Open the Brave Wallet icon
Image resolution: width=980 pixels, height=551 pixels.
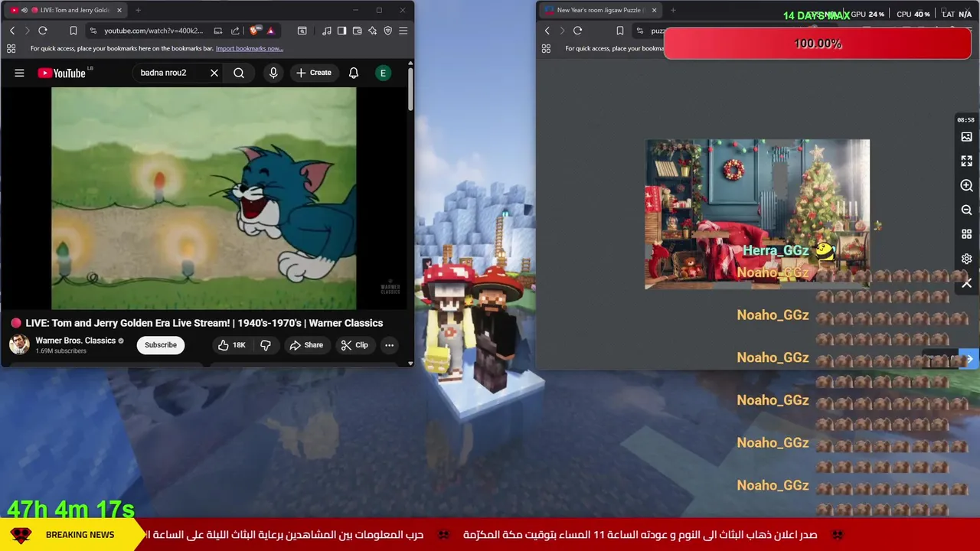357,31
